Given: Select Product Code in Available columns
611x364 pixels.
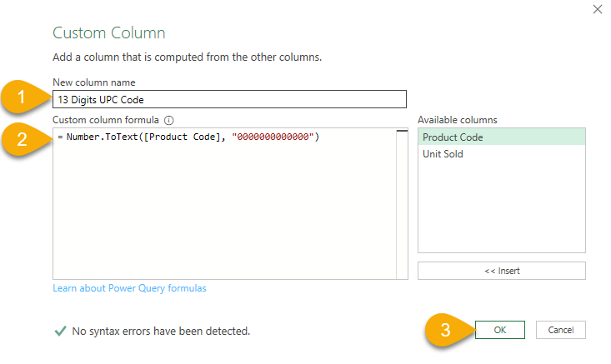Looking at the screenshot, I should coord(453,137).
